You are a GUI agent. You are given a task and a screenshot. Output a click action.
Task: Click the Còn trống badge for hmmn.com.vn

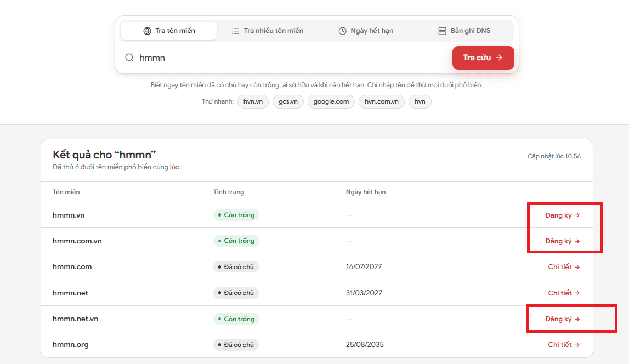tap(236, 241)
